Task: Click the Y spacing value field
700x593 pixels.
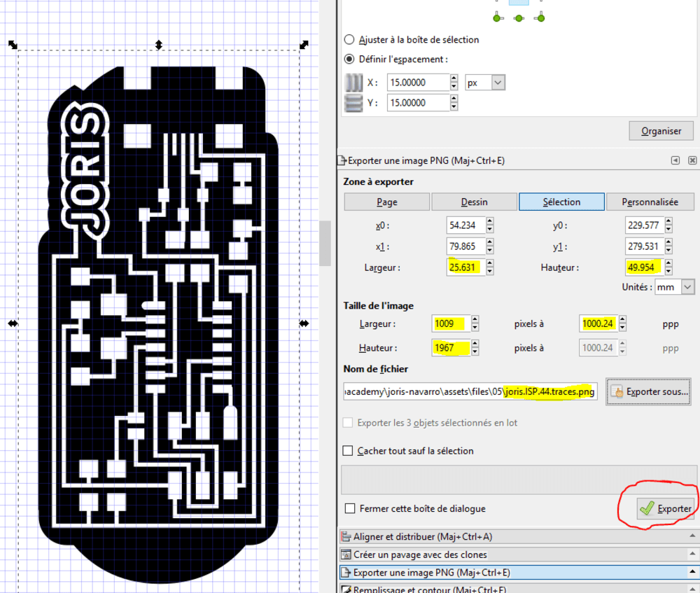Action: (x=418, y=103)
